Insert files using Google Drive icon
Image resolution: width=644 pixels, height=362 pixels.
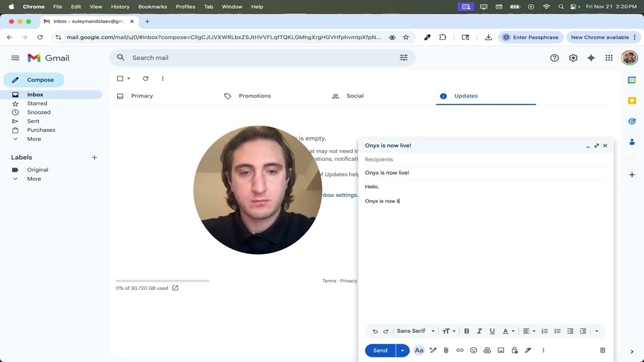point(487,350)
